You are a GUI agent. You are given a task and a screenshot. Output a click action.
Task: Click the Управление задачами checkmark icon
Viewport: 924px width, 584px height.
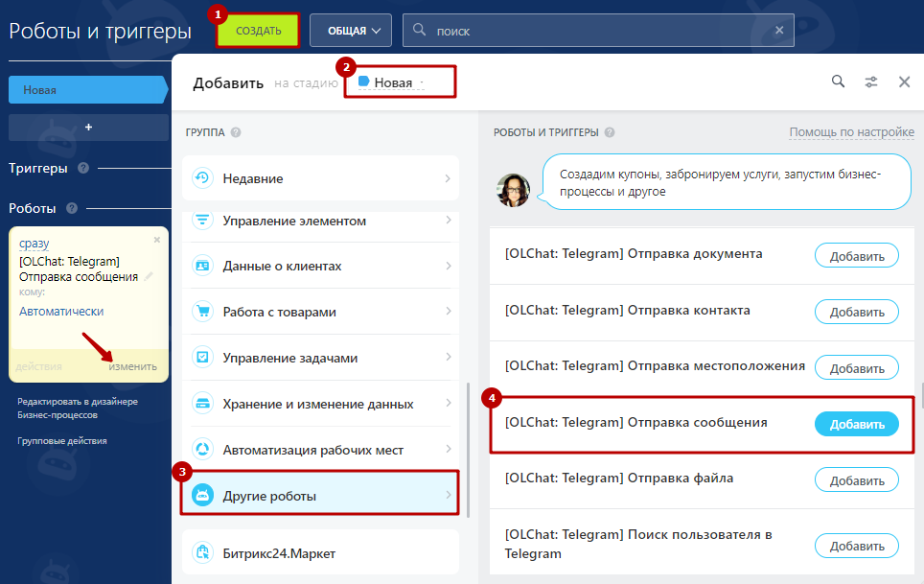(202, 357)
